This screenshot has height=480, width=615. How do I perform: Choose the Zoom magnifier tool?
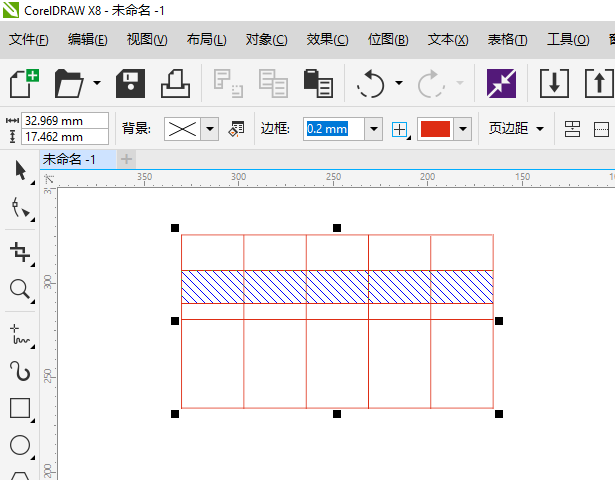[19, 289]
